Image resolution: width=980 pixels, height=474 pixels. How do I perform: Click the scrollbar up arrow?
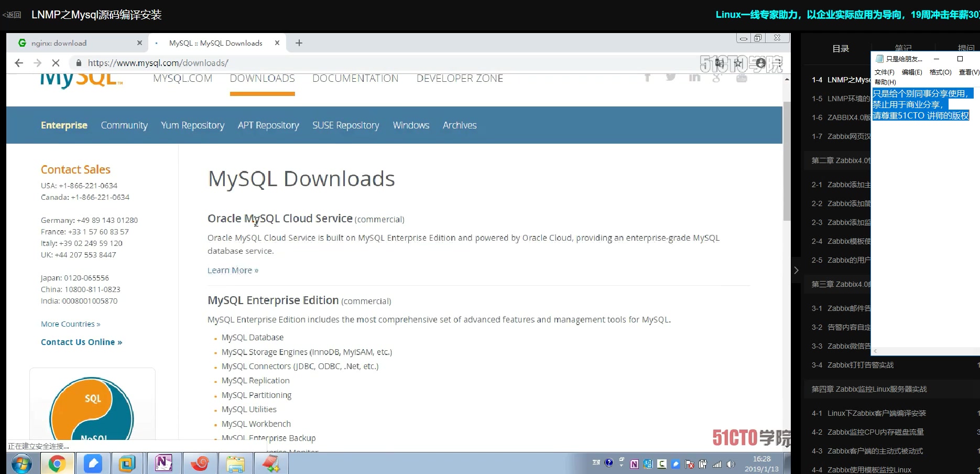[787, 79]
